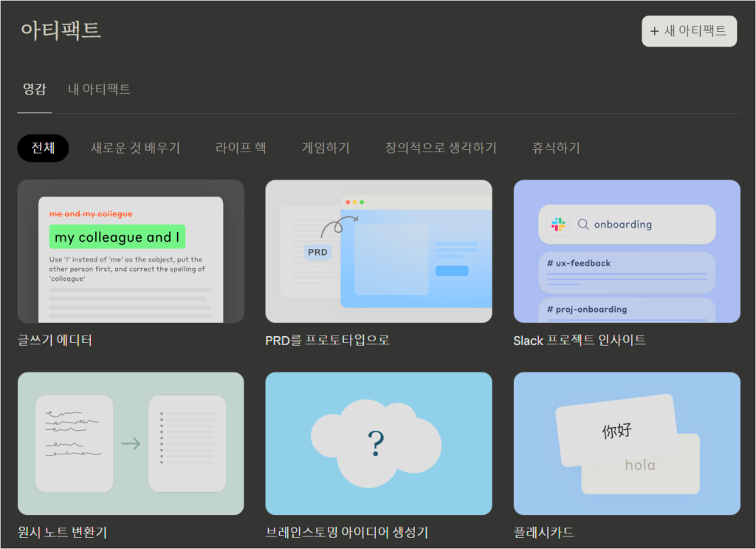
Task: Open the 플래시카드 artifact thumbnail
Action: pos(627,443)
